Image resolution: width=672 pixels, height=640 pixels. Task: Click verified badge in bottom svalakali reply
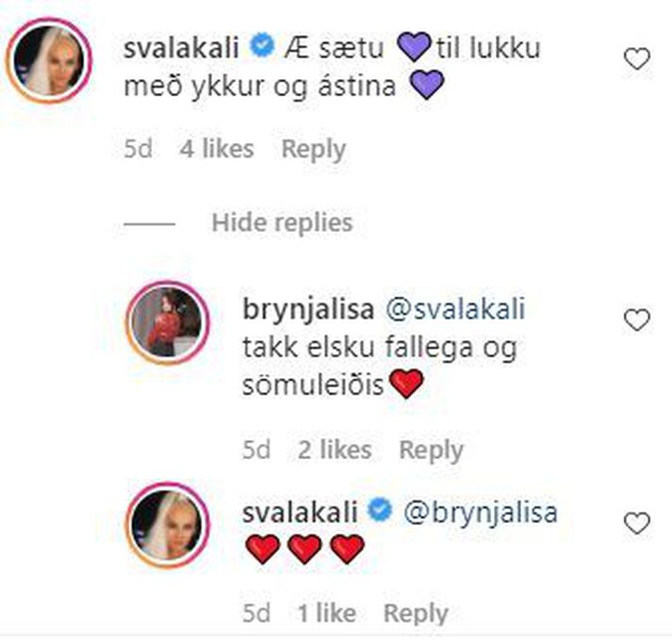click(380, 510)
